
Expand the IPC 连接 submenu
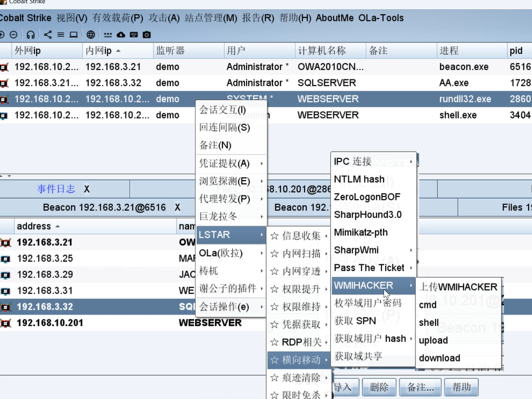[x=374, y=161]
